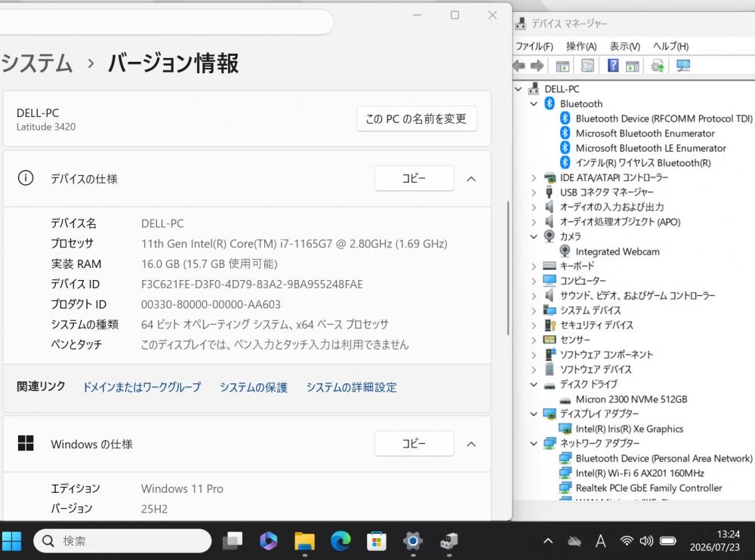Select Bluetooth Device (RFCOMM Protocol TDI)
The width and height of the screenshot is (755, 560).
click(x=664, y=118)
